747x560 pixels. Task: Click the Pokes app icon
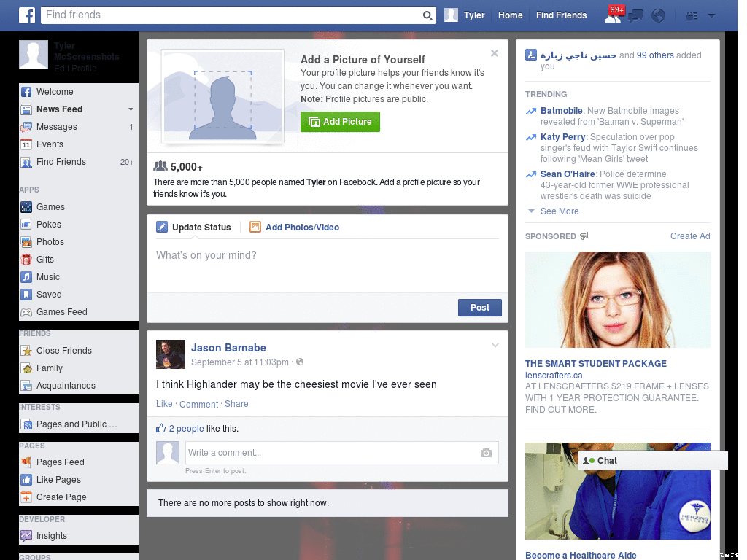point(26,225)
